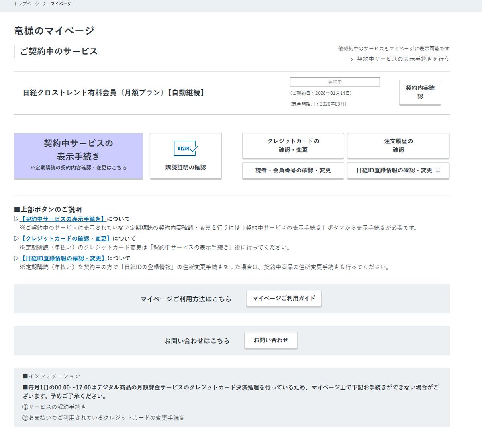482x448 pixels.
Task: Open 日経ID登録情報の確認・変更 button
Action: point(398,170)
